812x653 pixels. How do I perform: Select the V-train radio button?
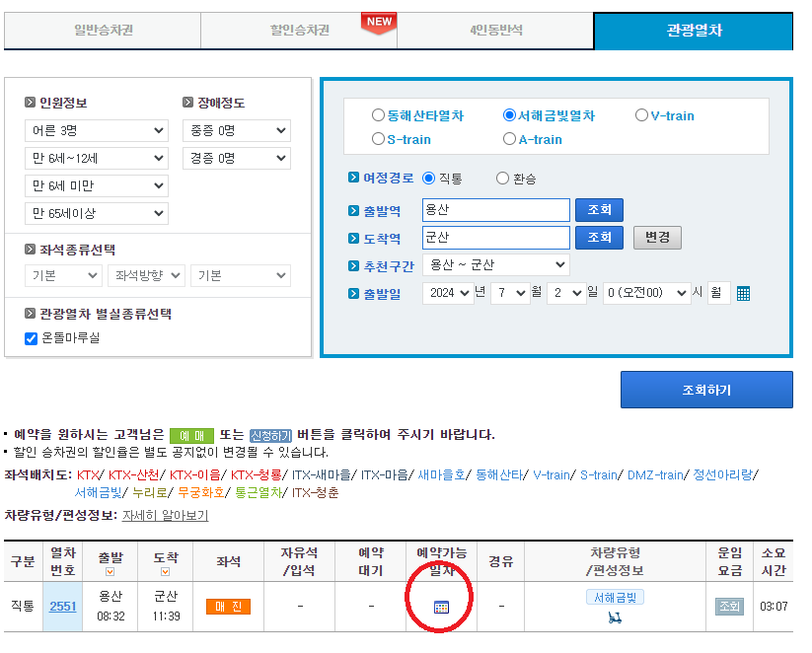point(641,114)
